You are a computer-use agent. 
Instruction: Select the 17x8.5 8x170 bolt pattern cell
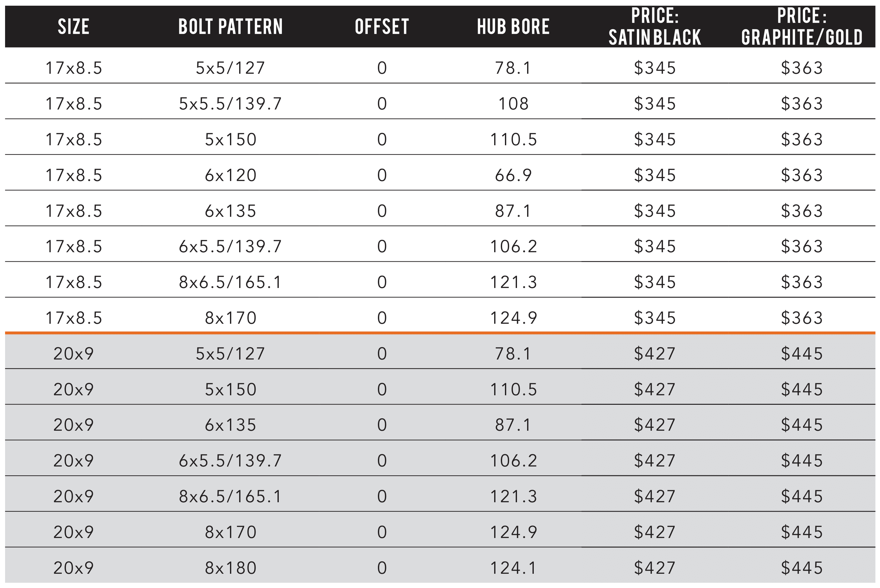pyautogui.click(x=230, y=318)
